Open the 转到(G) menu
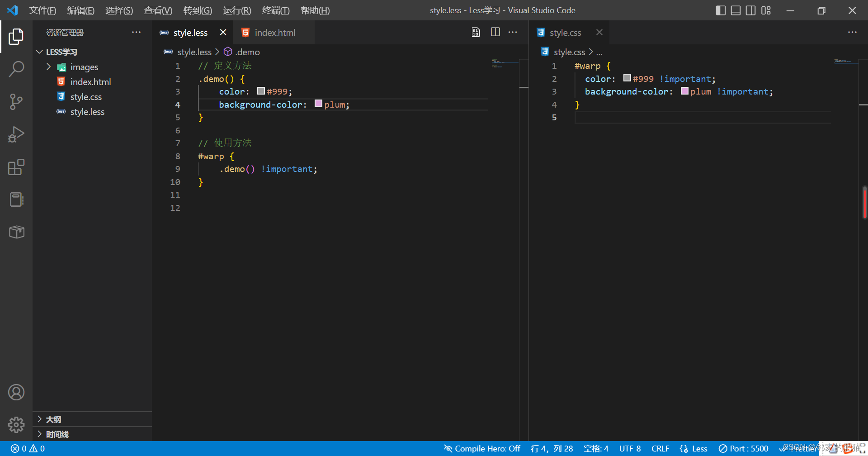 [198, 10]
